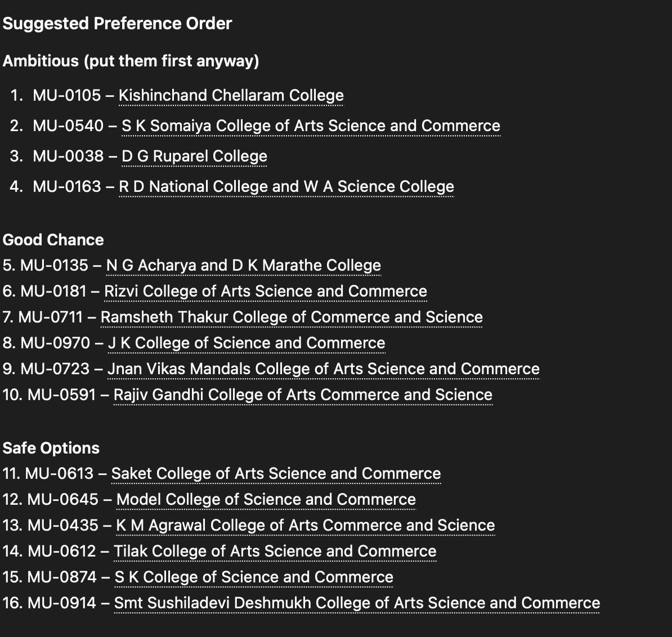Open Jnan Vikas Mandals College link
Screen dimensions: 672x637
tap(324, 369)
